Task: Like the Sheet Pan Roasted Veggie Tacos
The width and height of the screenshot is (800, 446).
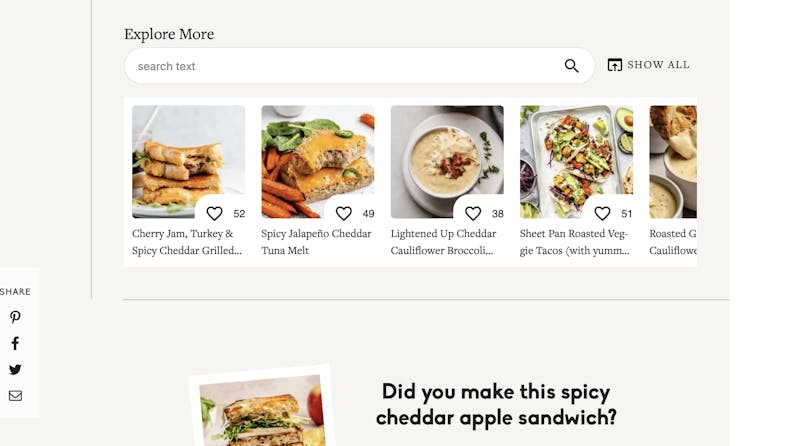Action: click(x=602, y=213)
